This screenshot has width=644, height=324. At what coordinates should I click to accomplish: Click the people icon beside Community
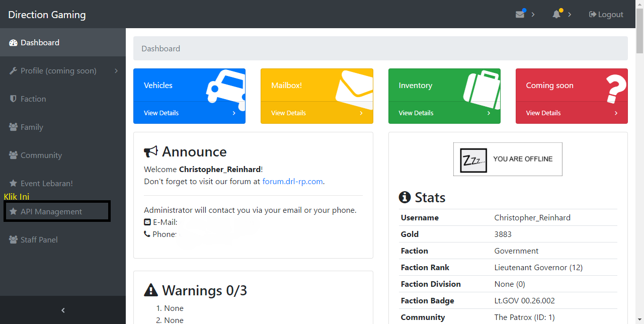[x=14, y=155]
